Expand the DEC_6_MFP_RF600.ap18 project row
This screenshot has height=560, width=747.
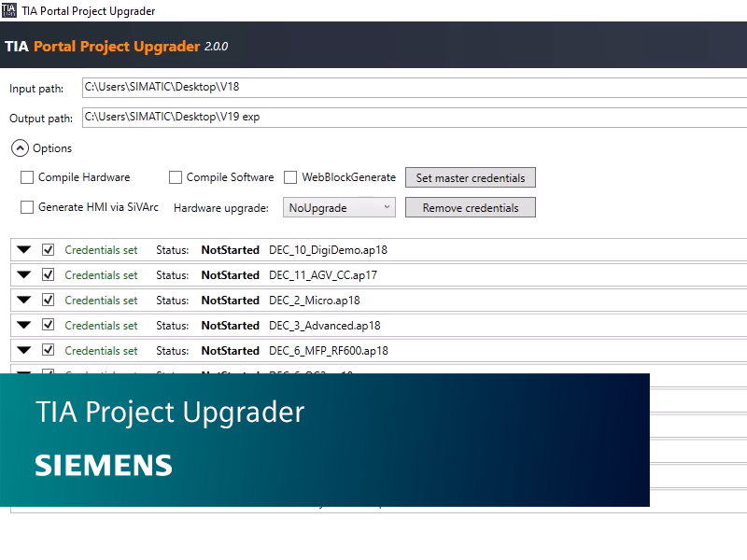coord(23,350)
